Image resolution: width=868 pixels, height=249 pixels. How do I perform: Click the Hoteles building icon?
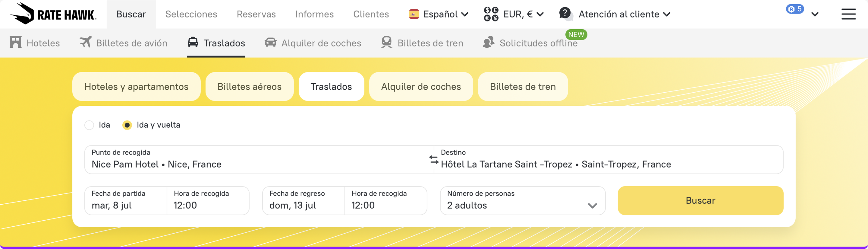[15, 43]
